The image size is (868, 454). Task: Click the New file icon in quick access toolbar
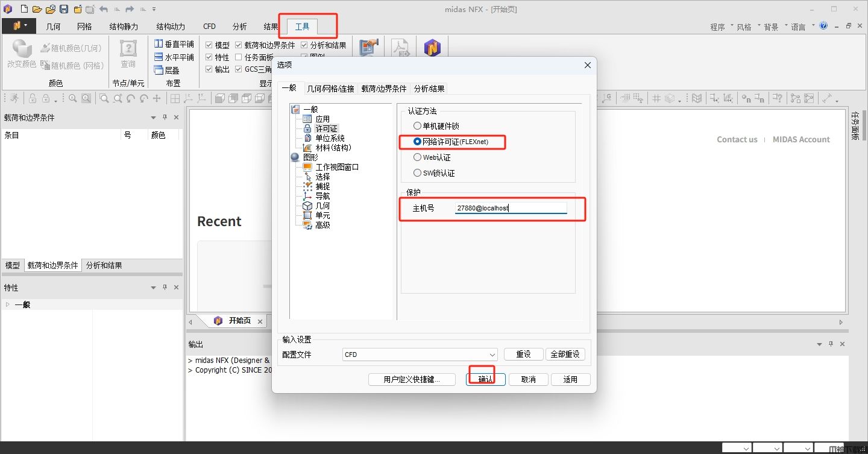pyautogui.click(x=24, y=9)
